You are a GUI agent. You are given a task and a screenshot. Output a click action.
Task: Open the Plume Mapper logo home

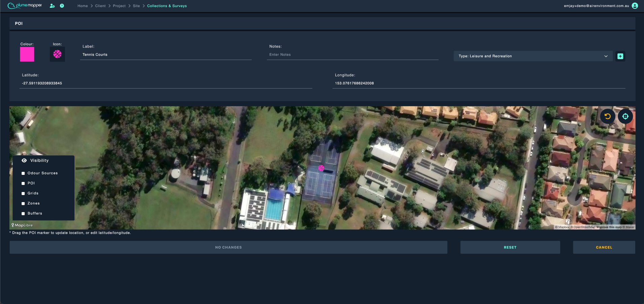point(25,6)
